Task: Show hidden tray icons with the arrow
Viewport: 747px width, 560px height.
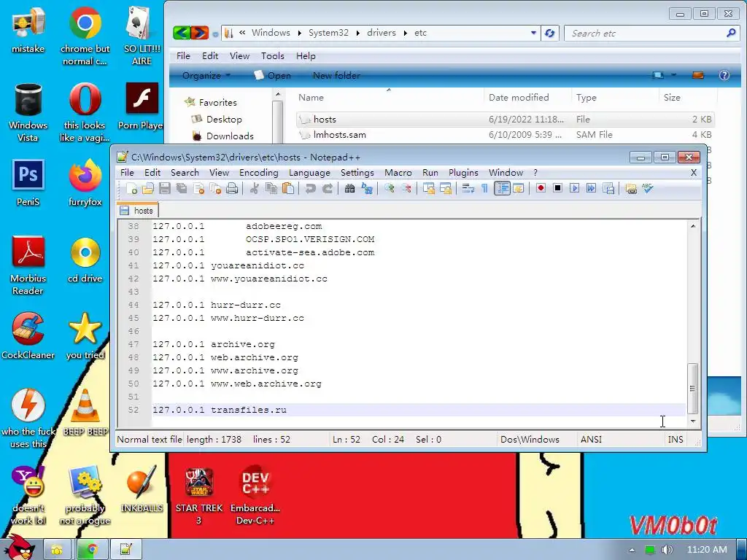Action: (x=632, y=550)
